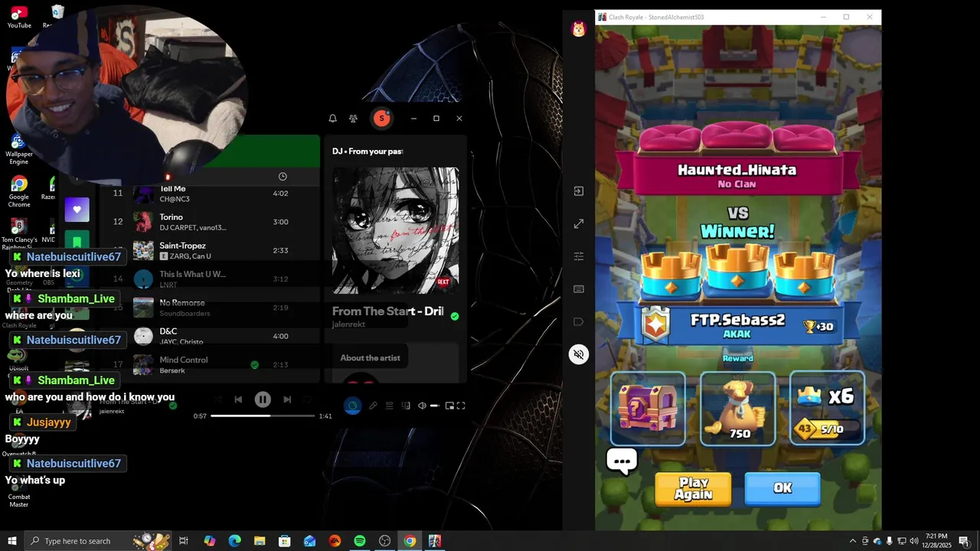Screen dimensions: 980x551
Task: Click the expand fullscreen arrows in game sidebar
Action: (x=579, y=223)
